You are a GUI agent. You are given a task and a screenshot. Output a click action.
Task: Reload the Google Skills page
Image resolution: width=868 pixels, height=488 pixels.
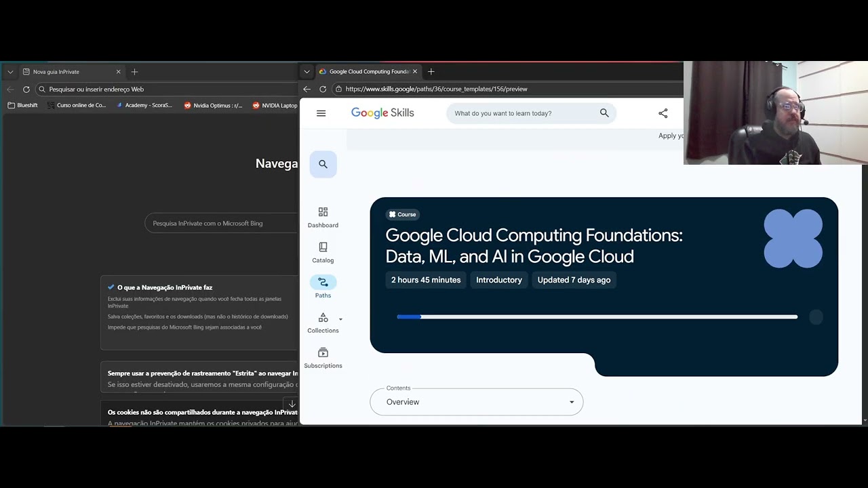coord(323,89)
